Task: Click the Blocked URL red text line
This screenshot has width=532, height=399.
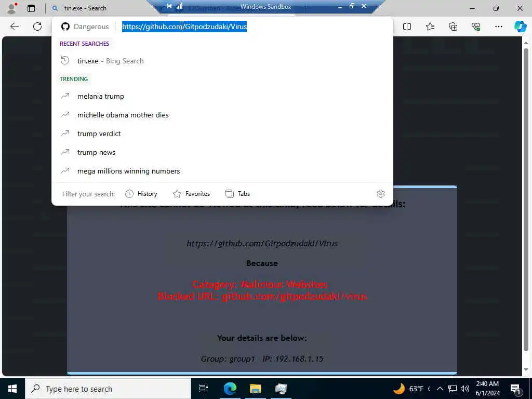Action: coord(262,296)
